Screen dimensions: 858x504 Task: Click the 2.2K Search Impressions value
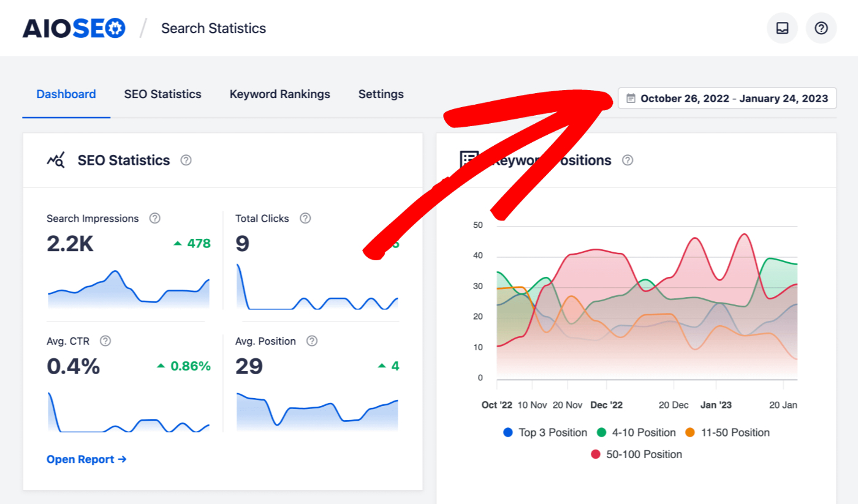(70, 244)
